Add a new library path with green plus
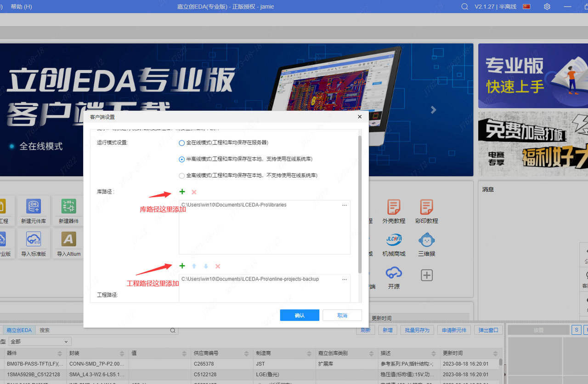Screen dimensions: 588x384 pos(182,192)
